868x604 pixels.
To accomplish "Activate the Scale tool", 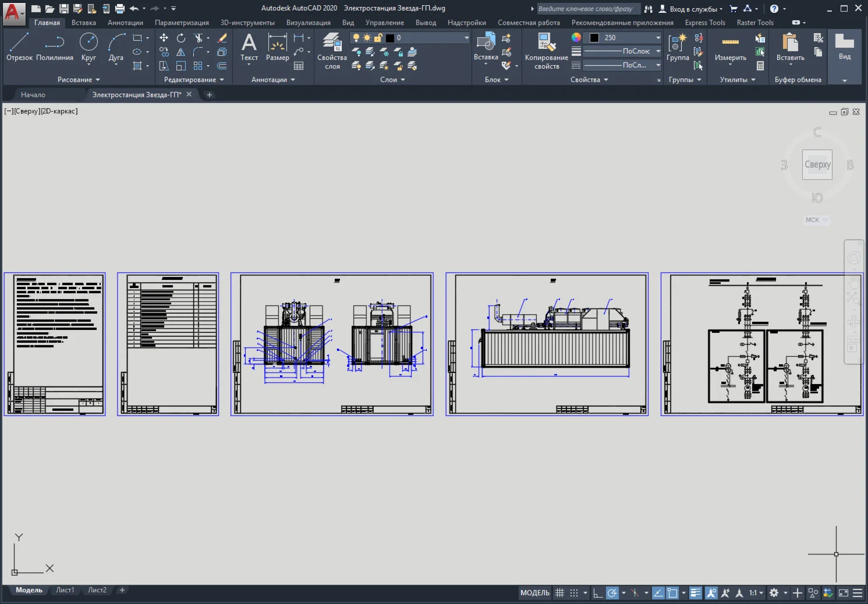I will point(181,66).
